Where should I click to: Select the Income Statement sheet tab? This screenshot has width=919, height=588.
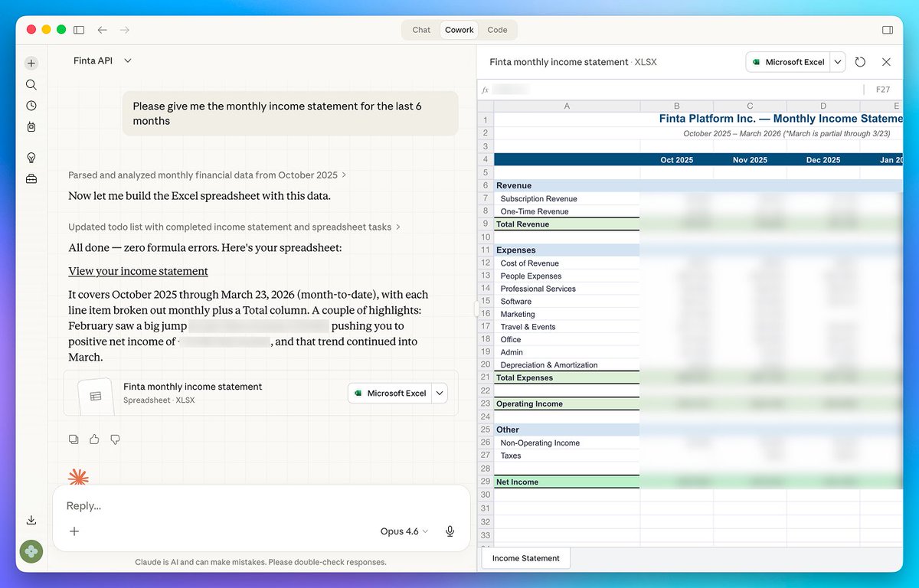coord(525,558)
